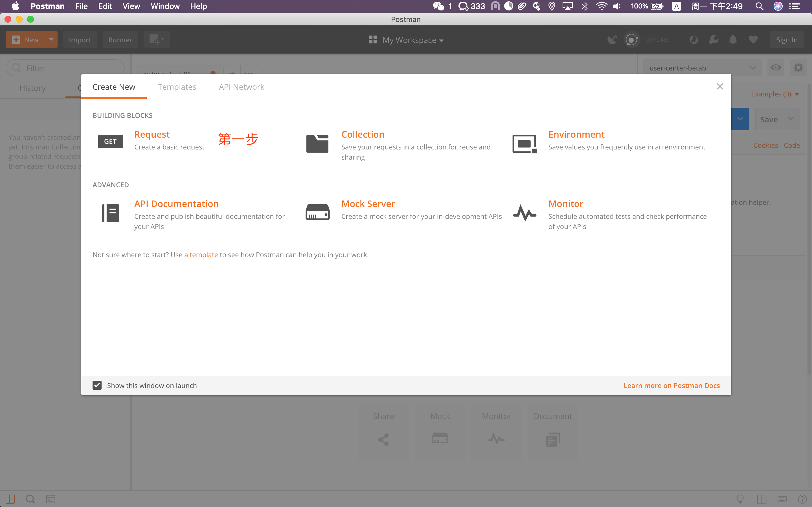Image resolution: width=812 pixels, height=507 pixels.
Task: Open Find search icon in status bar
Action: pos(30,499)
